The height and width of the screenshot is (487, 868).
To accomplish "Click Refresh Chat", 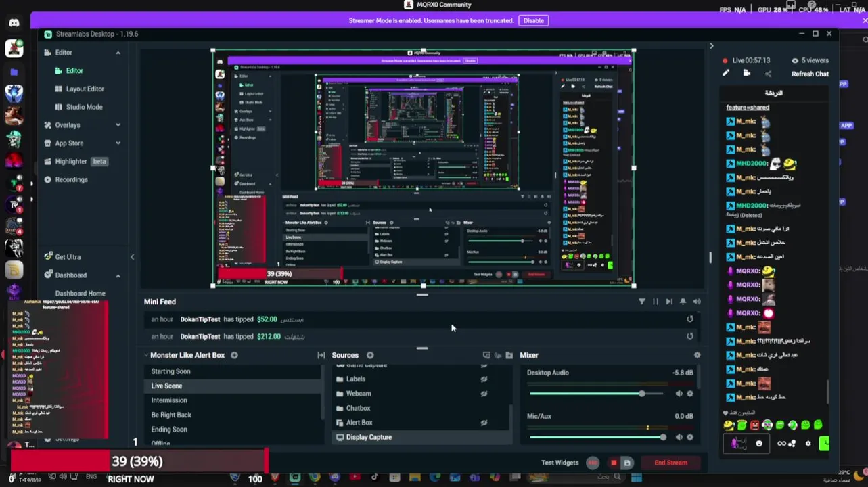I will 810,74.
